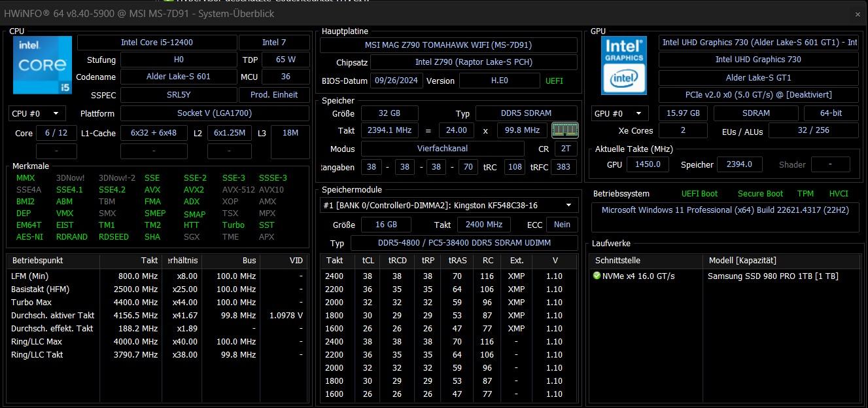Image resolution: width=868 pixels, height=408 pixels.
Task: Click the GPU clock value 1450.0
Action: (648, 164)
